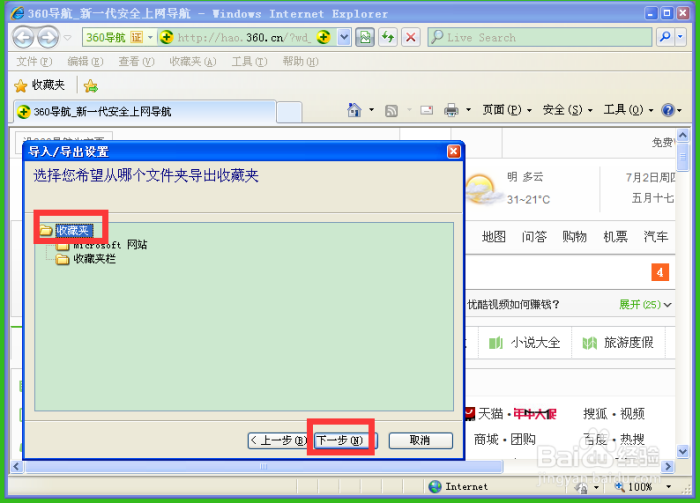Click the search magnifier button

tap(665, 37)
